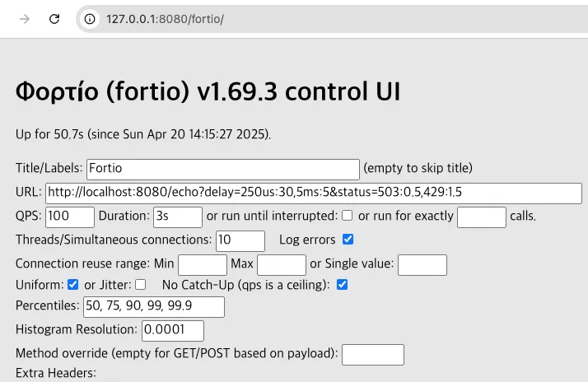Toggle the Uniform checkbox
Screen dimensions: 588x382
(x=73, y=285)
